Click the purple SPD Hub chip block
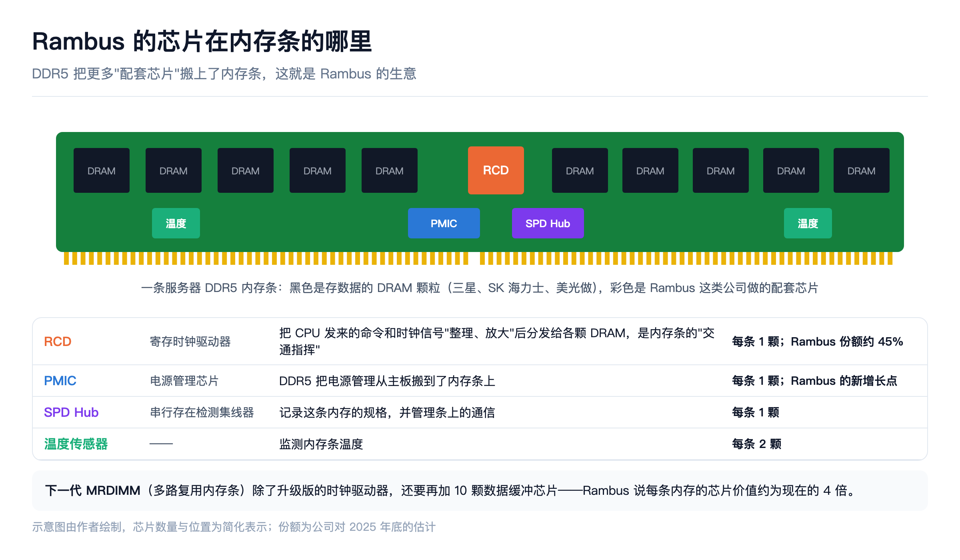 click(548, 223)
